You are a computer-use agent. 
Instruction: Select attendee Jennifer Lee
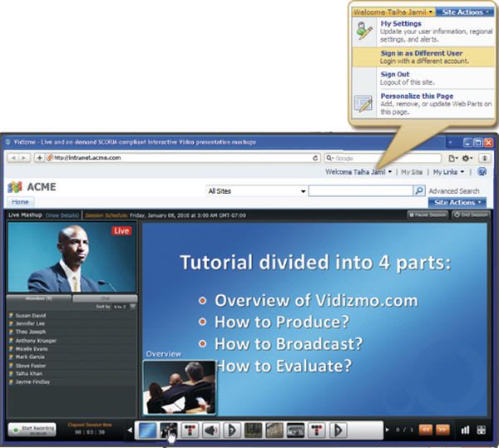[x=30, y=323]
